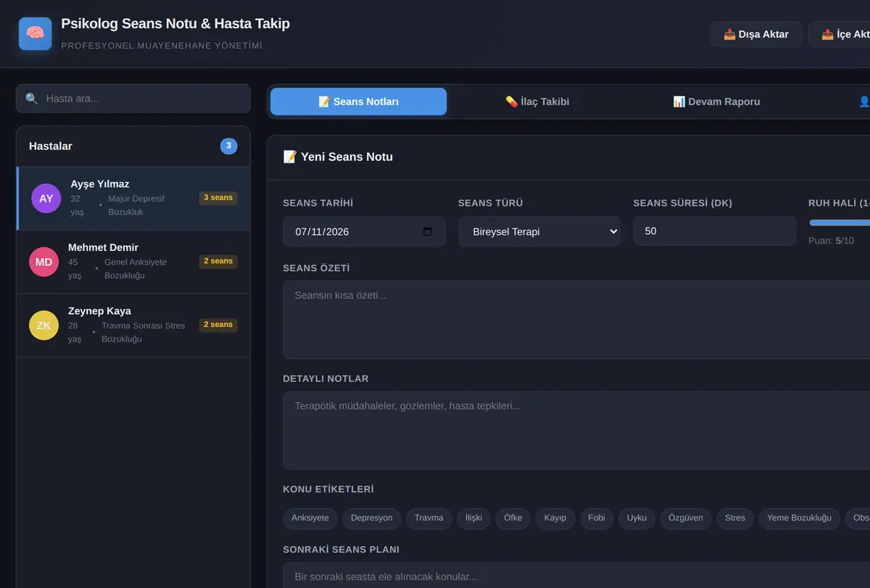Screen dimensions: 870x588
Task: Open the Devam Raporu tab
Action: coord(716,102)
